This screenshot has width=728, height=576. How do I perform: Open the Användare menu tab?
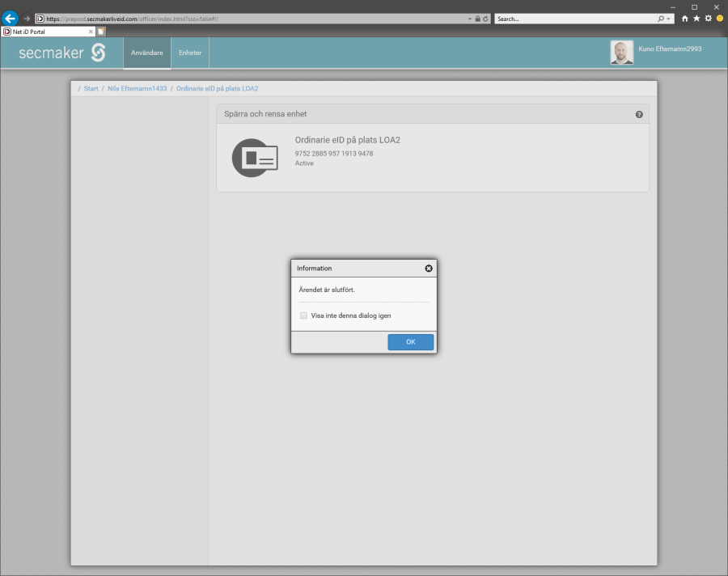click(146, 53)
